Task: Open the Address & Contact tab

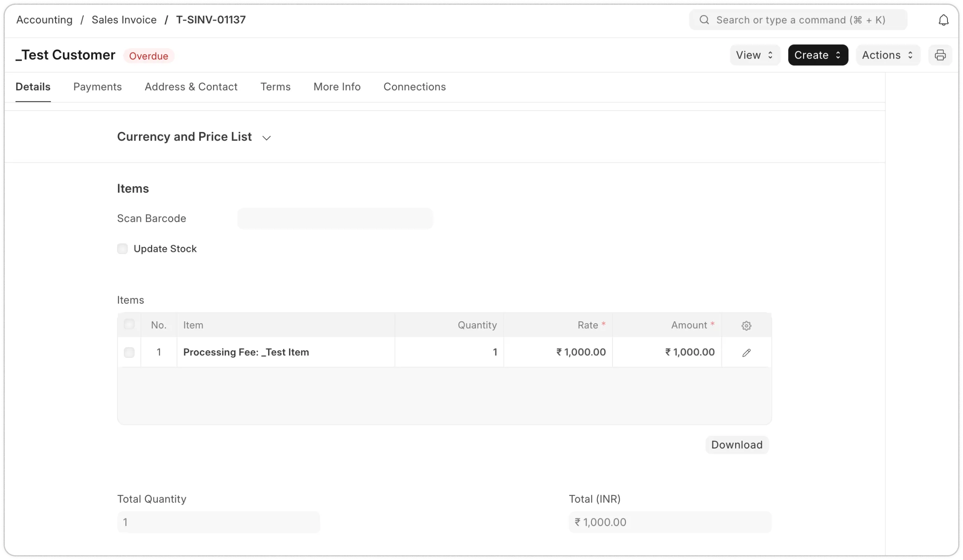Action: click(x=191, y=87)
